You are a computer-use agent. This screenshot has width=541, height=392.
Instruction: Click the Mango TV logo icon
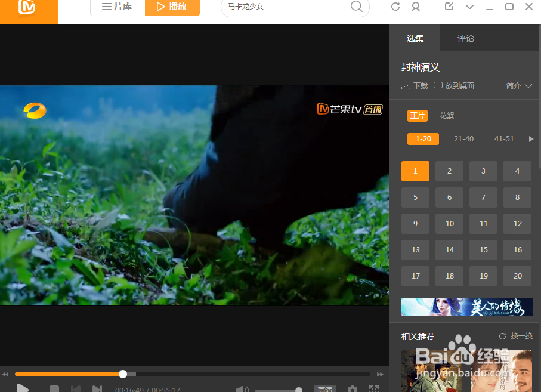[27, 7]
